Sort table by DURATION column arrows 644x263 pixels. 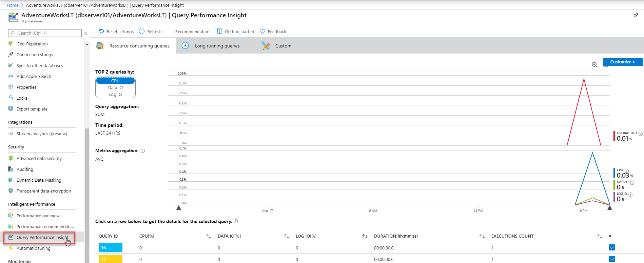click(482, 236)
